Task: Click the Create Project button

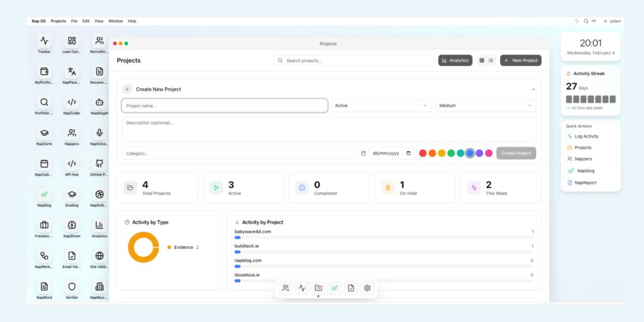Action: pos(516,153)
